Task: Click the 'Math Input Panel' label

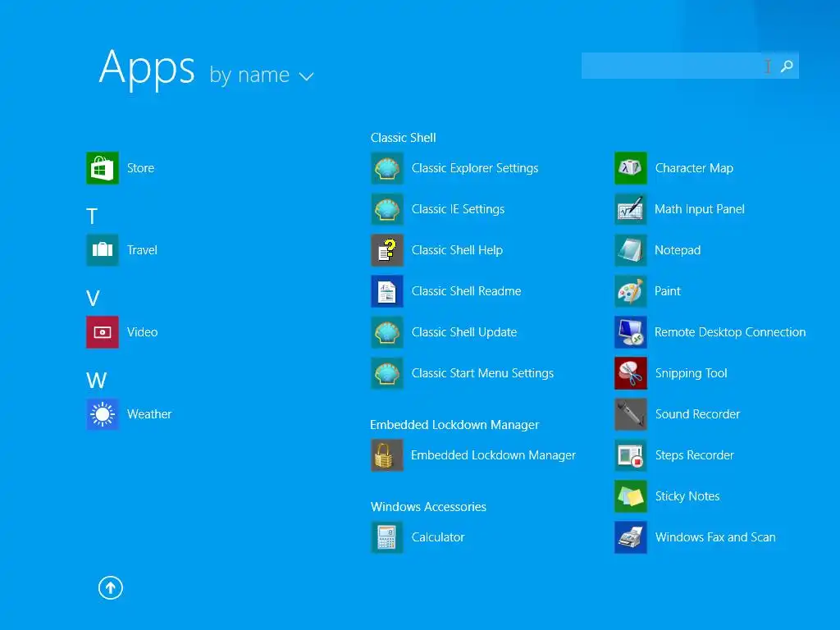Action: pos(700,209)
